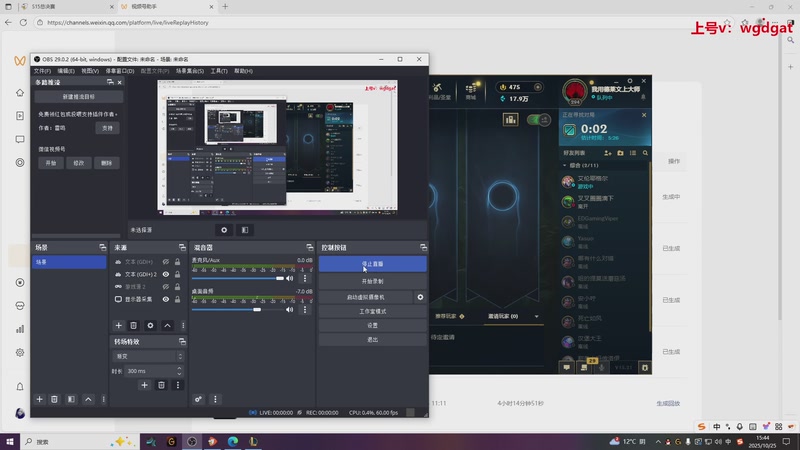
Task: Open mixer menu dots beside advanced audio gear
Action: point(215,399)
